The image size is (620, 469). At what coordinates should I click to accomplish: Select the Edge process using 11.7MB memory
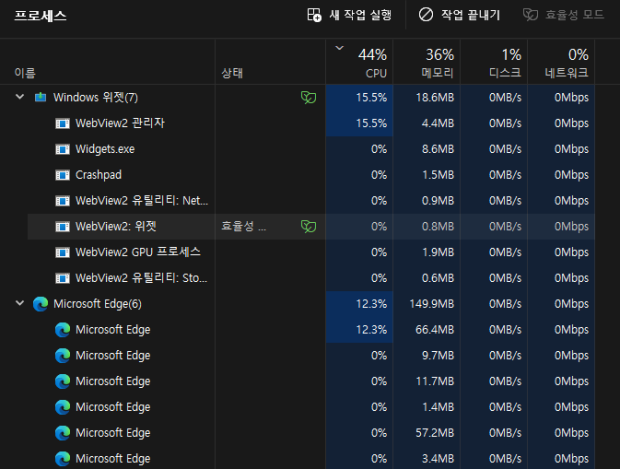112,381
